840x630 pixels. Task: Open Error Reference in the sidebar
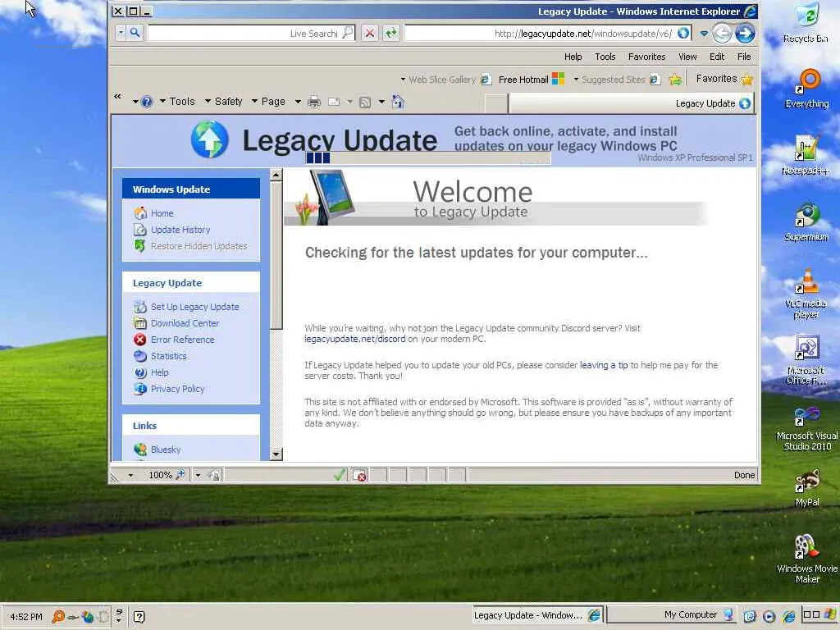click(x=182, y=339)
